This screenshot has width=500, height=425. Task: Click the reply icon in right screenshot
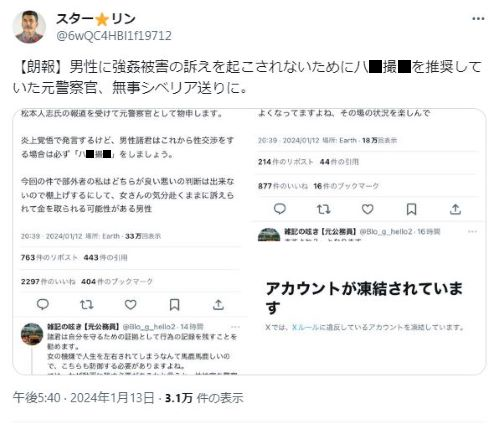point(280,209)
